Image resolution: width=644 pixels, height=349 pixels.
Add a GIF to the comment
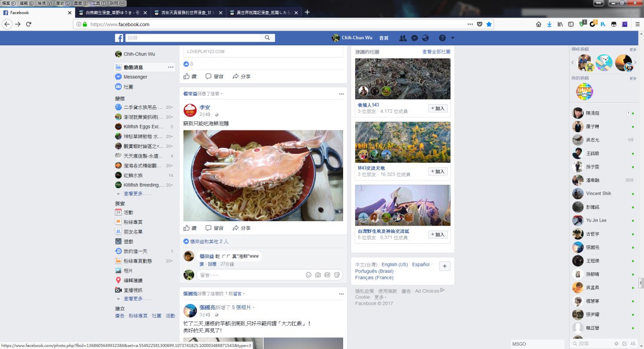tap(327, 275)
